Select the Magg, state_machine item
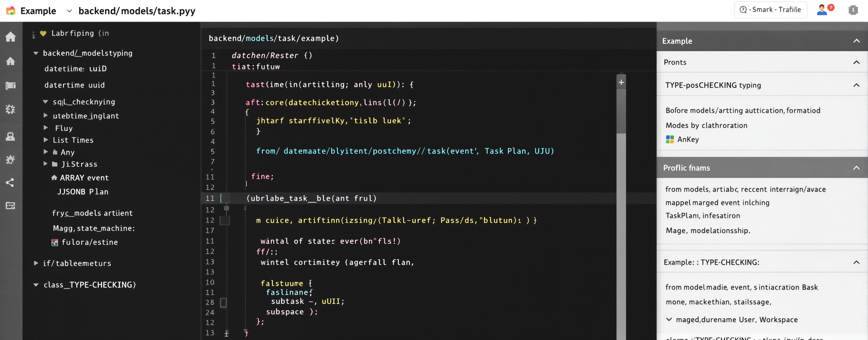 94,228
